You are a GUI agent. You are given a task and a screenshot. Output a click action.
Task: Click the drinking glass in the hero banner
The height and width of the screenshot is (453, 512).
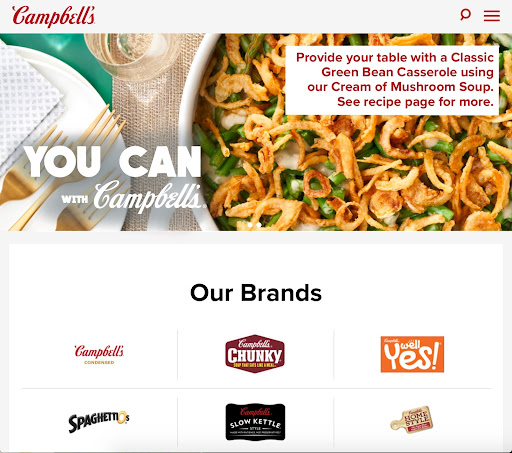click(x=135, y=55)
